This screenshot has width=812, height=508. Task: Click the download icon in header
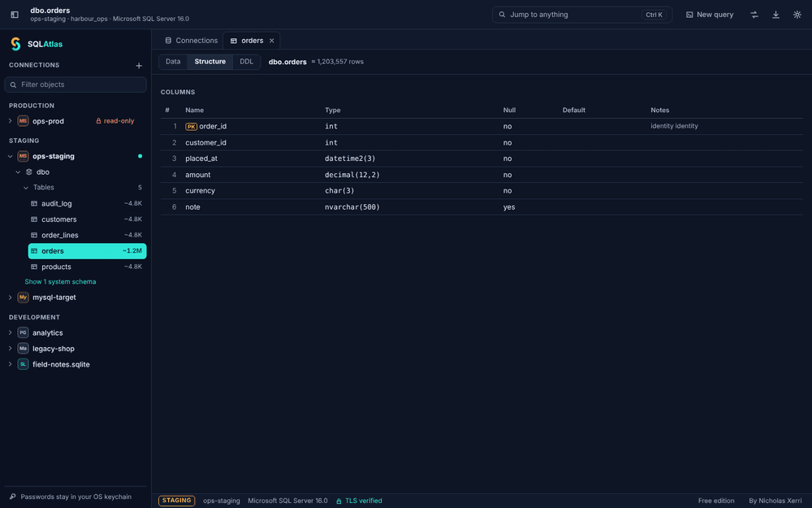[775, 15]
